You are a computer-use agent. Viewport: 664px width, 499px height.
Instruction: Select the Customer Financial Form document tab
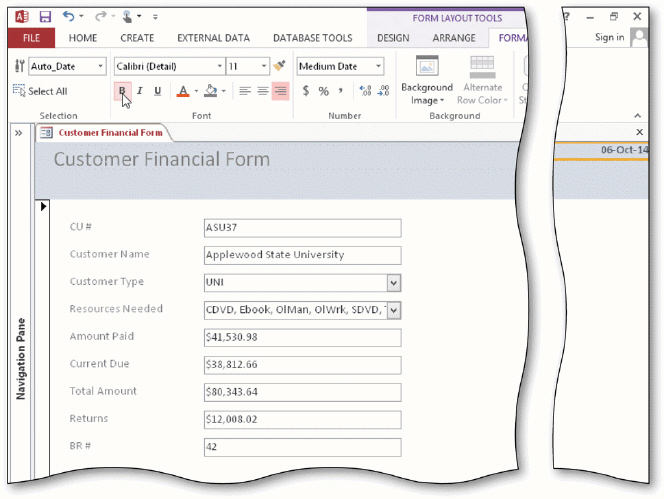[x=102, y=133]
